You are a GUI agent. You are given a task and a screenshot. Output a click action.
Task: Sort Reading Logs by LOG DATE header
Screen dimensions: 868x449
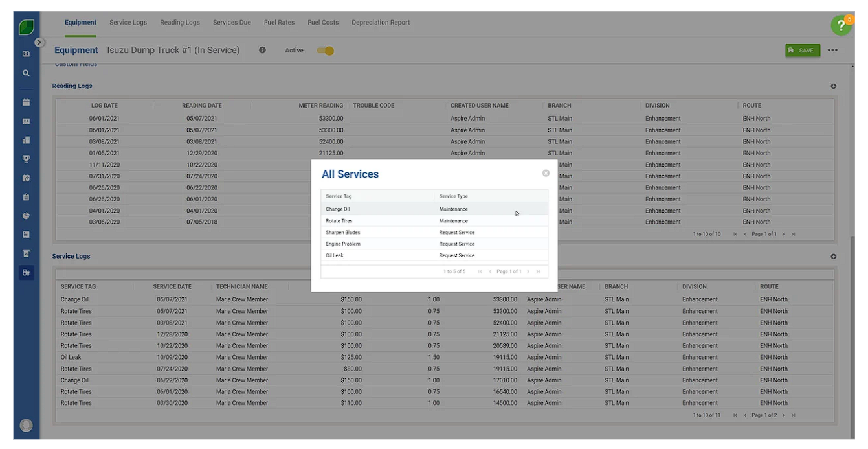(104, 106)
